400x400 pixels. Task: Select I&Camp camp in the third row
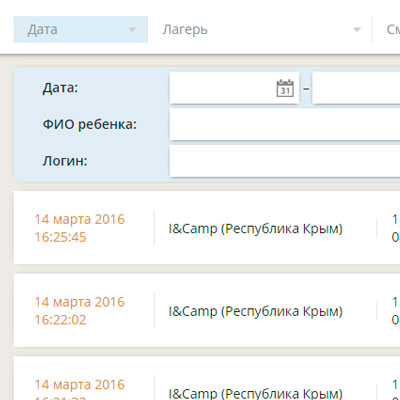coord(256,393)
